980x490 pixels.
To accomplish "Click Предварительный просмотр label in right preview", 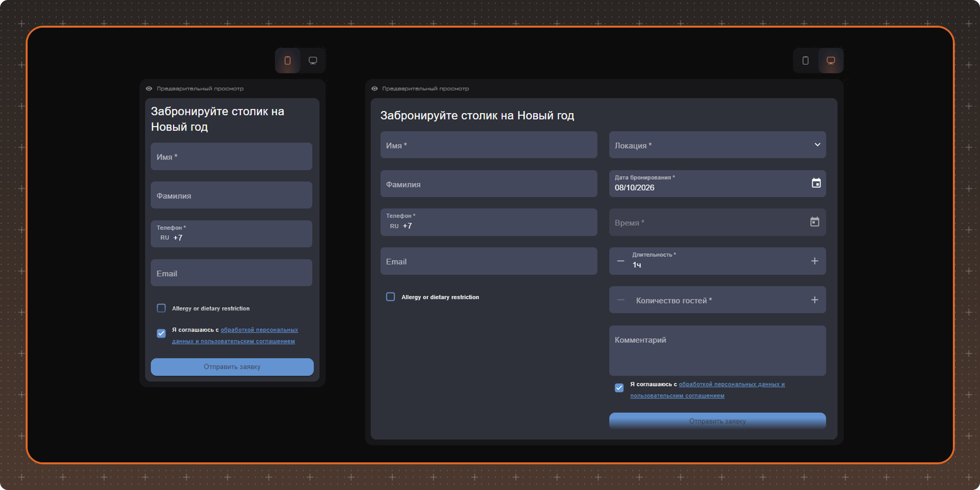I will click(x=425, y=88).
